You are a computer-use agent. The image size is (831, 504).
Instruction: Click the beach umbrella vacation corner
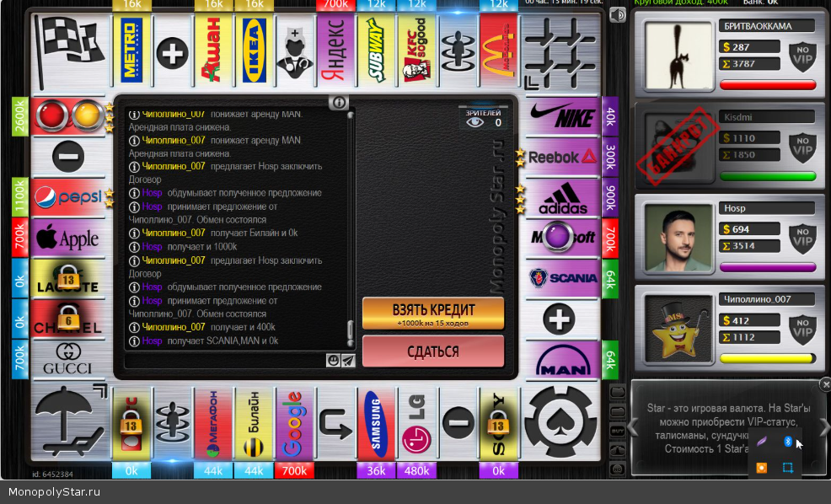click(70, 422)
